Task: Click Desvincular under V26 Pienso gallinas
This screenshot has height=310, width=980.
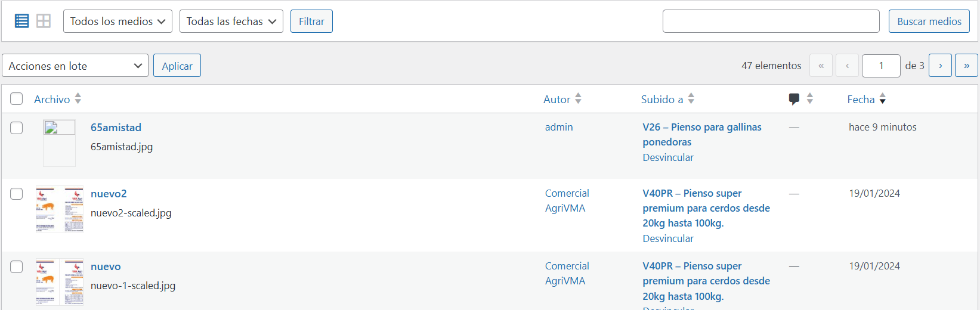Action: [668, 157]
